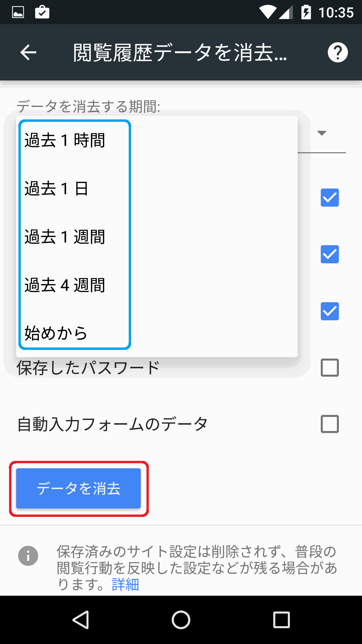Viewport: 362px width, 644px height.
Task: Collapse the time range dropdown arrow
Action: [x=322, y=133]
